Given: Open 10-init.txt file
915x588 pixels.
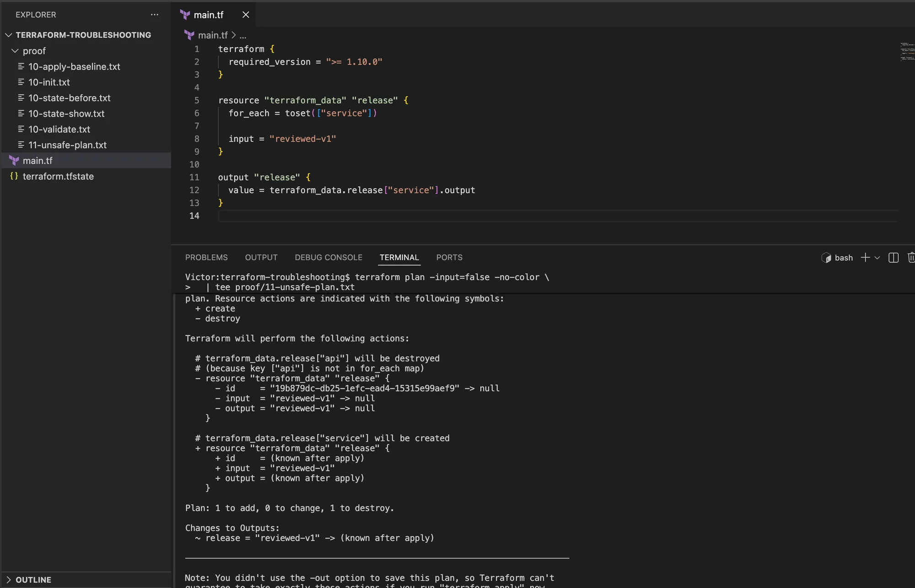Looking at the screenshot, I should (49, 82).
